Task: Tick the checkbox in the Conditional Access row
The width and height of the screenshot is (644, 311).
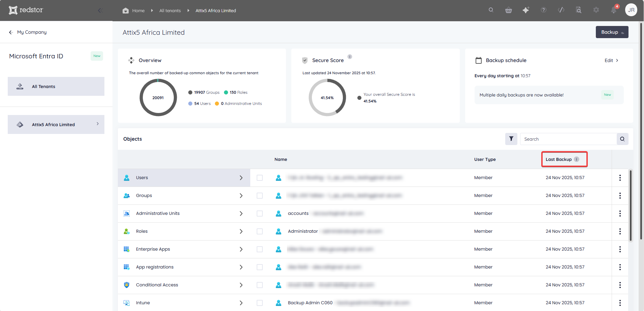Action: (260, 285)
